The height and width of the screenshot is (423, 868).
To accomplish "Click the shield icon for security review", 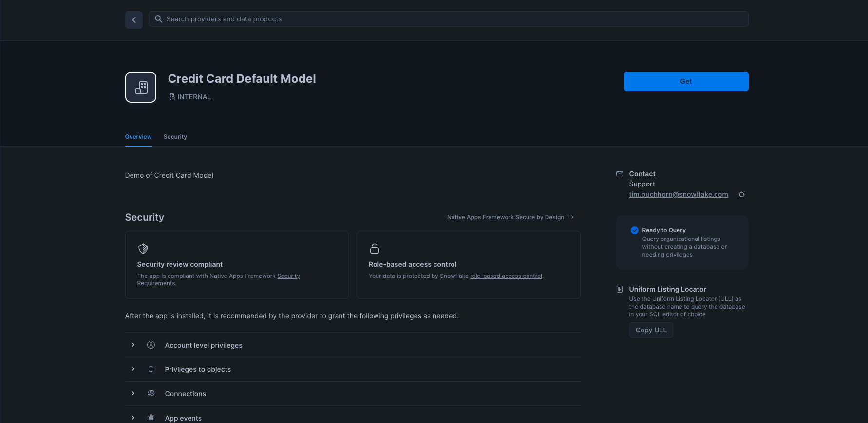I will pyautogui.click(x=143, y=249).
